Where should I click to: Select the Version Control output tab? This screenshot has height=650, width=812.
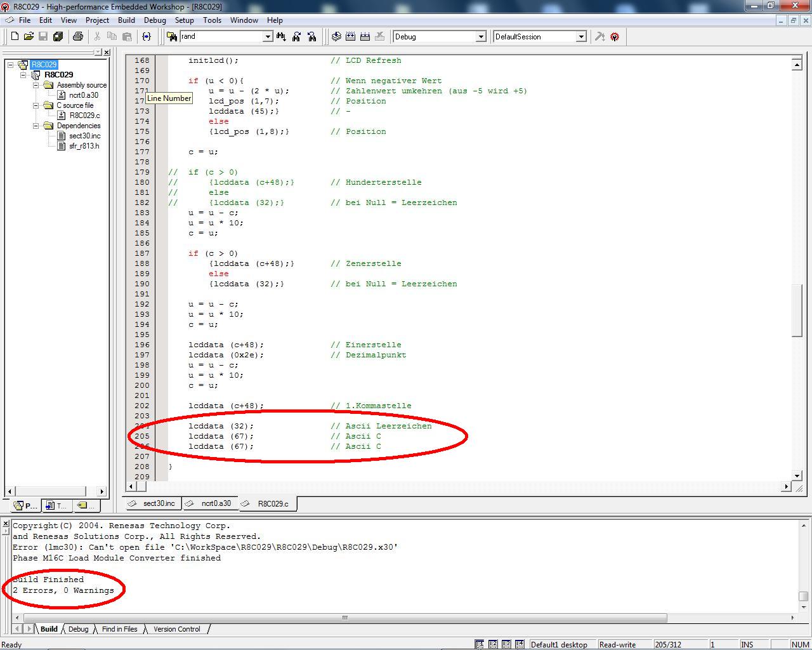tap(176, 629)
